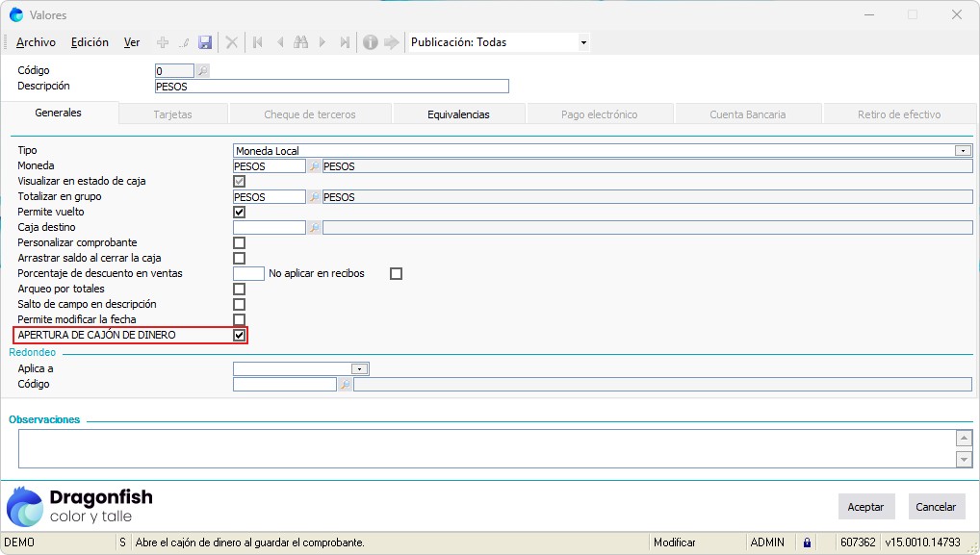Image resolution: width=980 pixels, height=555 pixels.
Task: Expand the Tipo dropdown
Action: [x=962, y=151]
